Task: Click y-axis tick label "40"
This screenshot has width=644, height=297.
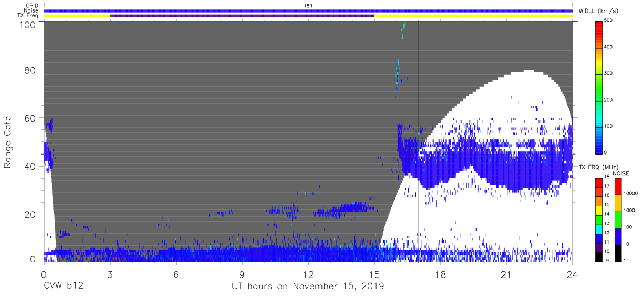Action: coord(30,166)
